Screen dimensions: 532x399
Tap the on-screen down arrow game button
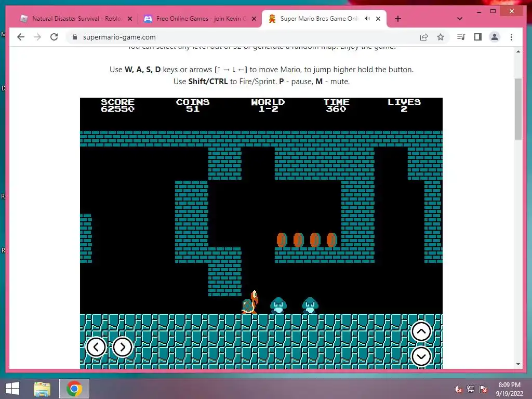click(x=421, y=356)
